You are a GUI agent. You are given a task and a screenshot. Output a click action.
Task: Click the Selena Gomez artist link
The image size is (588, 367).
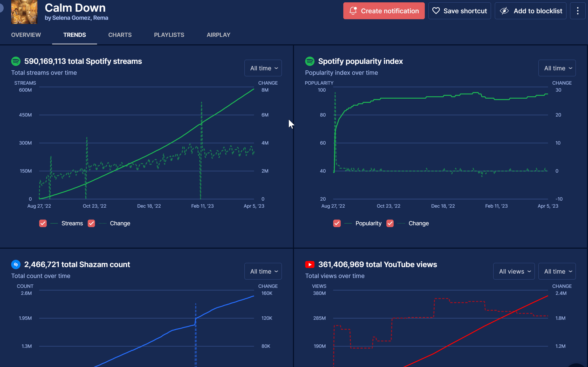71,18
